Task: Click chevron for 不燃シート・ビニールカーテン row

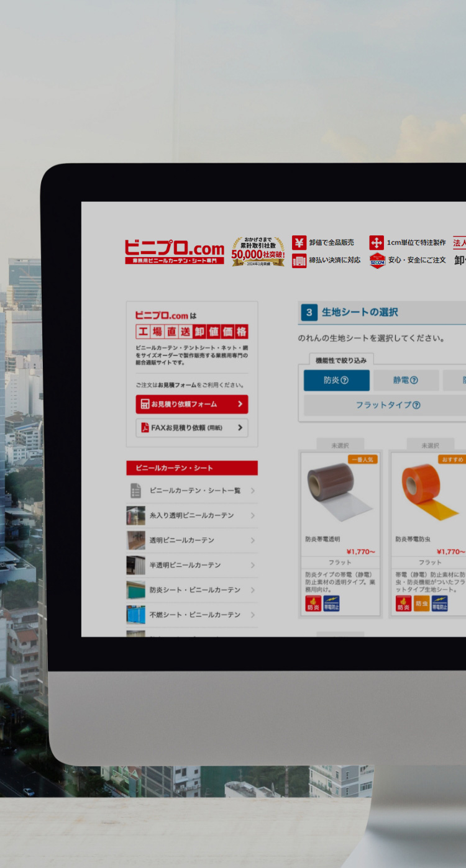Action: [x=252, y=615]
